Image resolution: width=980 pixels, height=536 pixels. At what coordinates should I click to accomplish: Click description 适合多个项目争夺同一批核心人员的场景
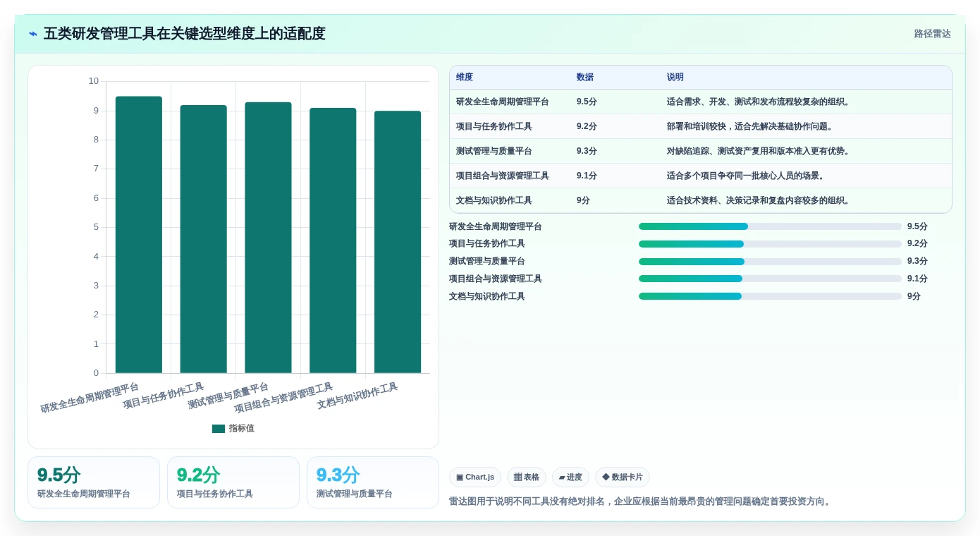tap(746, 176)
